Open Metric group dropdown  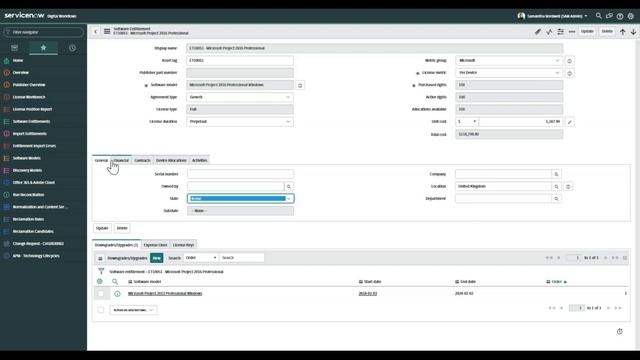click(x=509, y=60)
